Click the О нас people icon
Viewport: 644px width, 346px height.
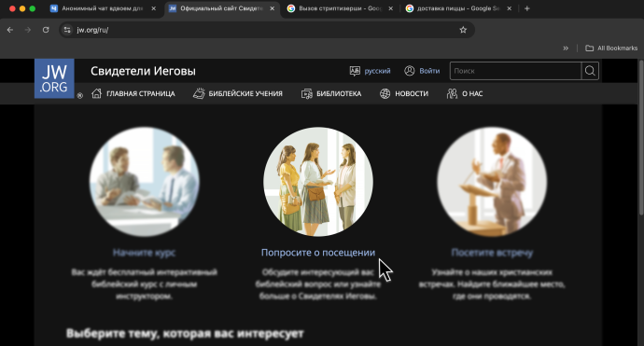point(452,93)
